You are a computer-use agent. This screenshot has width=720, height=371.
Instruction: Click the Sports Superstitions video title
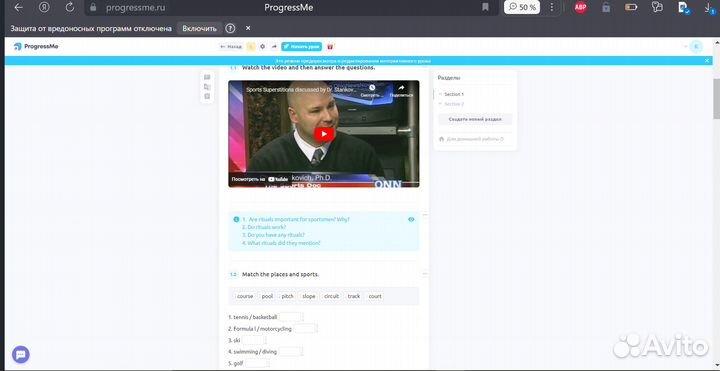point(301,90)
